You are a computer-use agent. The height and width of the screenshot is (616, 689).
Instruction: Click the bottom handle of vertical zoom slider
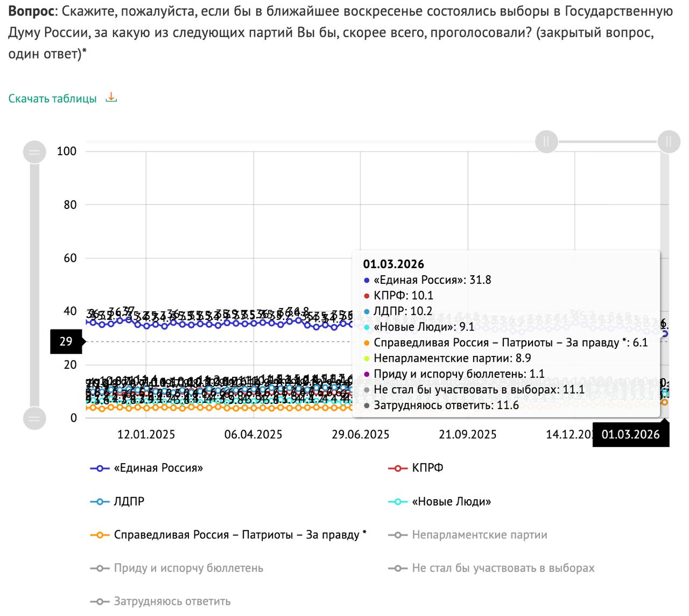(34, 418)
